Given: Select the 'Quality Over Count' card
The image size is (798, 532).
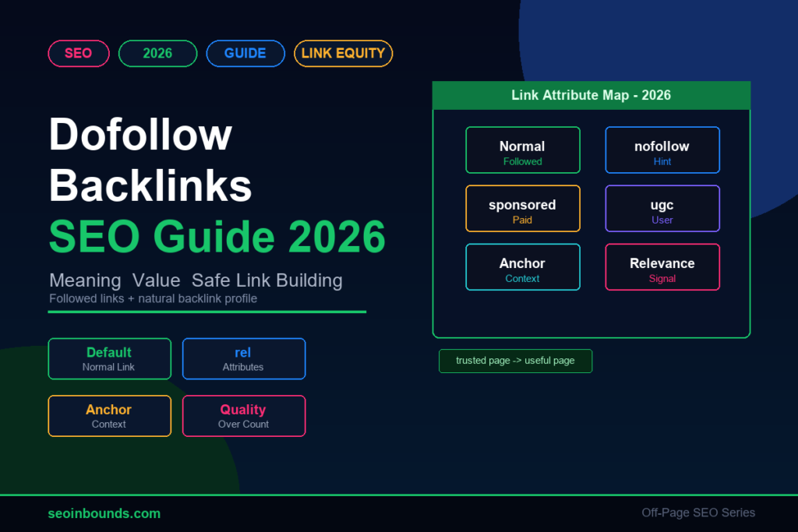Looking at the screenshot, I should pos(244,415).
